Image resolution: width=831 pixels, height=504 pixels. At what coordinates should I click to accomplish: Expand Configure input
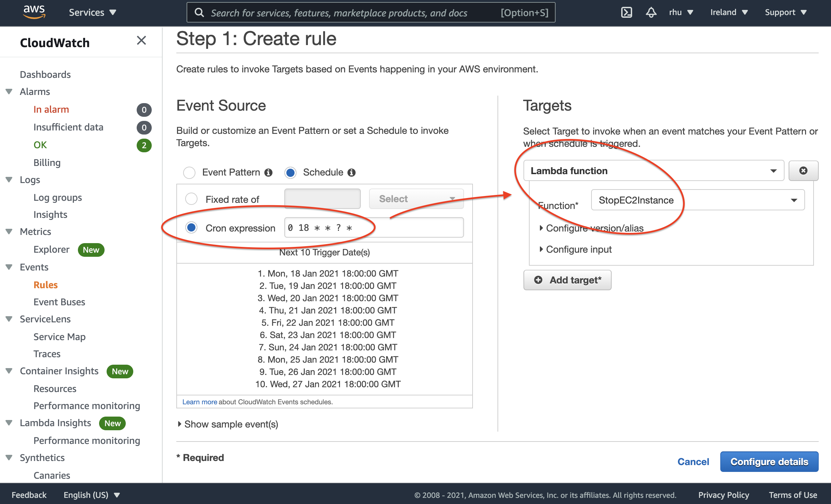[x=575, y=249]
